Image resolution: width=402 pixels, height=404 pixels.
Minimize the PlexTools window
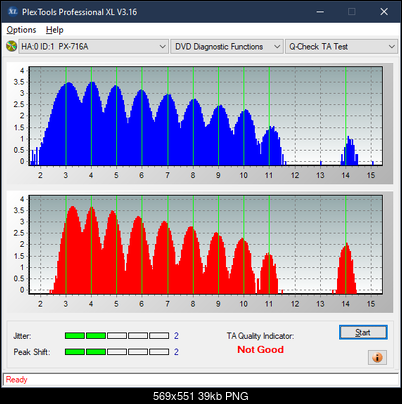pyautogui.click(x=320, y=12)
